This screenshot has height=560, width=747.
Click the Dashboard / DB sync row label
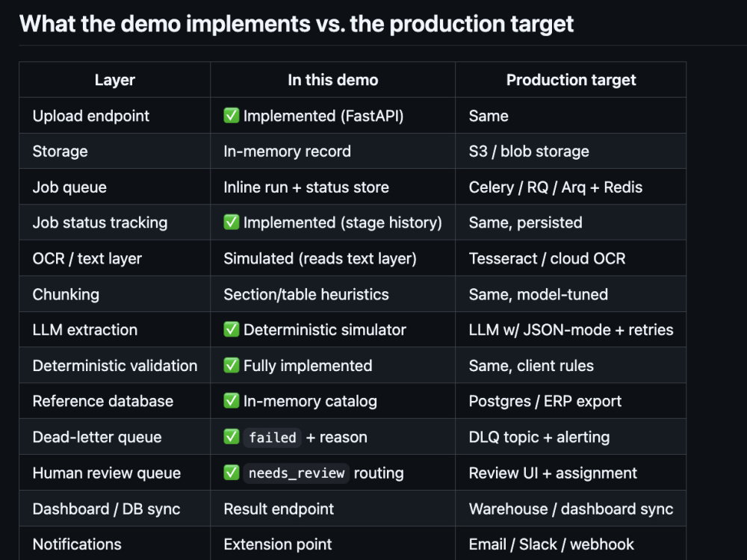pos(106,508)
